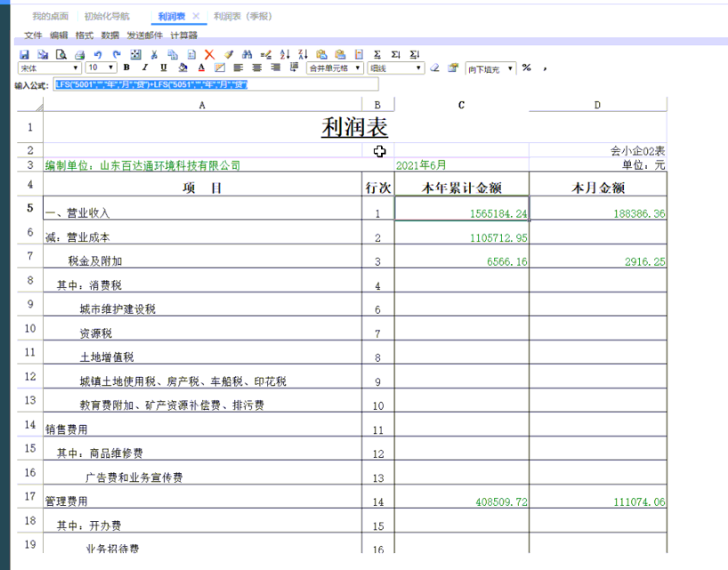Select cell with value 188386.36

tap(598, 208)
